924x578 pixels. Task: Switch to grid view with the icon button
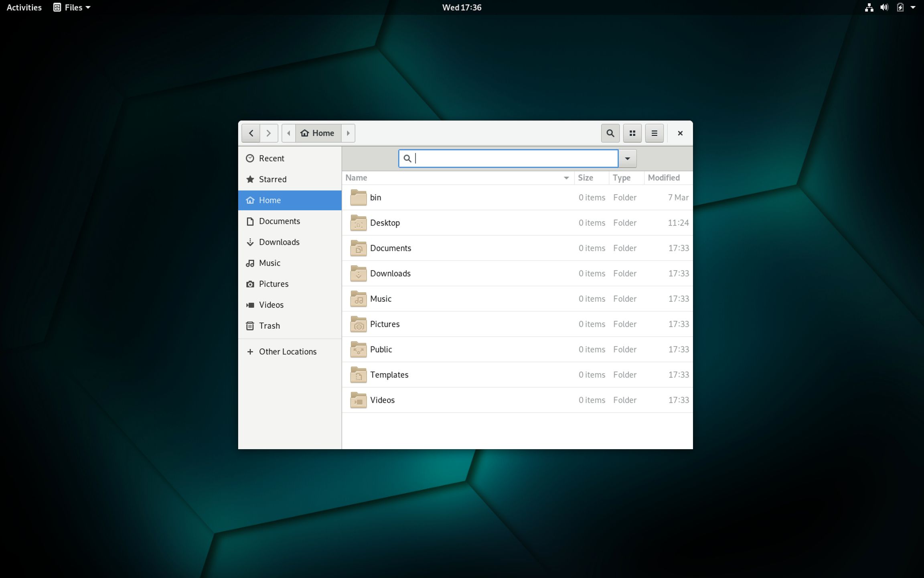pos(632,133)
